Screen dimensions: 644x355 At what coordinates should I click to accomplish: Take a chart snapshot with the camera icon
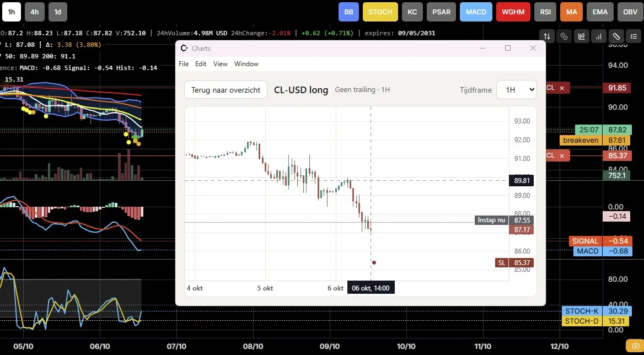pos(635,345)
